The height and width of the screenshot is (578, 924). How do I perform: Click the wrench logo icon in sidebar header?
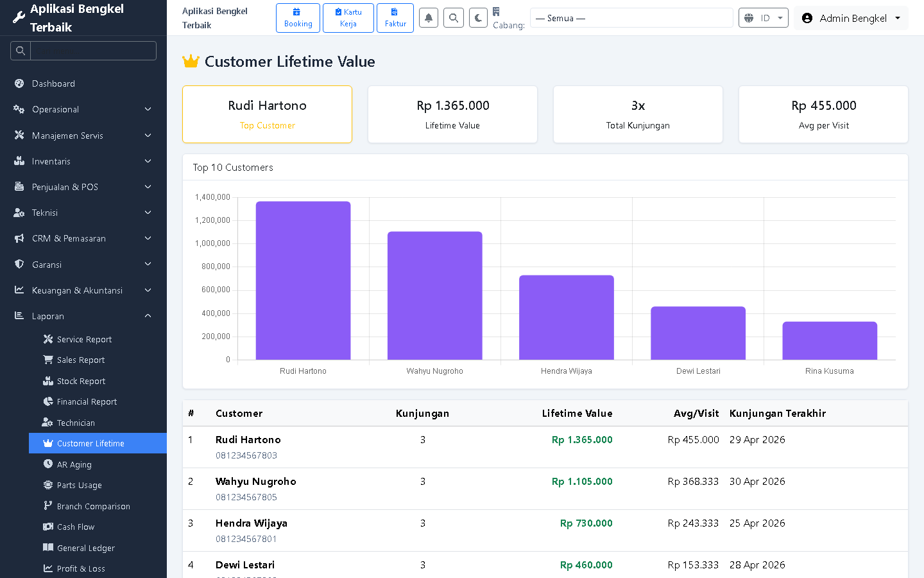[x=19, y=18]
